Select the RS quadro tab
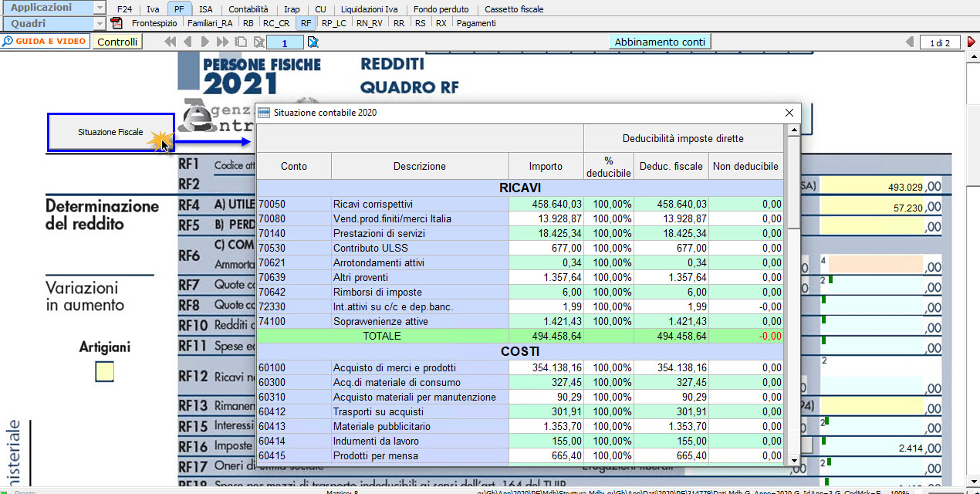Viewport: 980px width, 494px height. pyautogui.click(x=420, y=23)
